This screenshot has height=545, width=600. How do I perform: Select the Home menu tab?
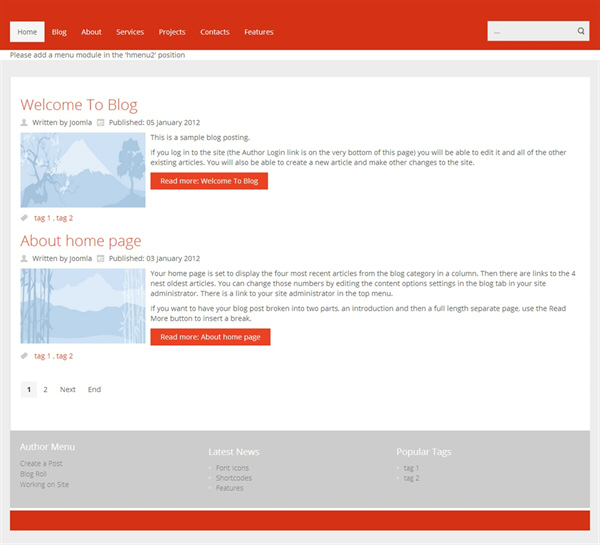coord(27,32)
